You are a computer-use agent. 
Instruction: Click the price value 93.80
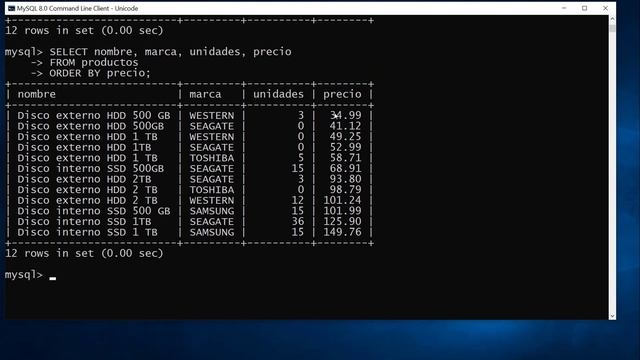click(x=345, y=179)
